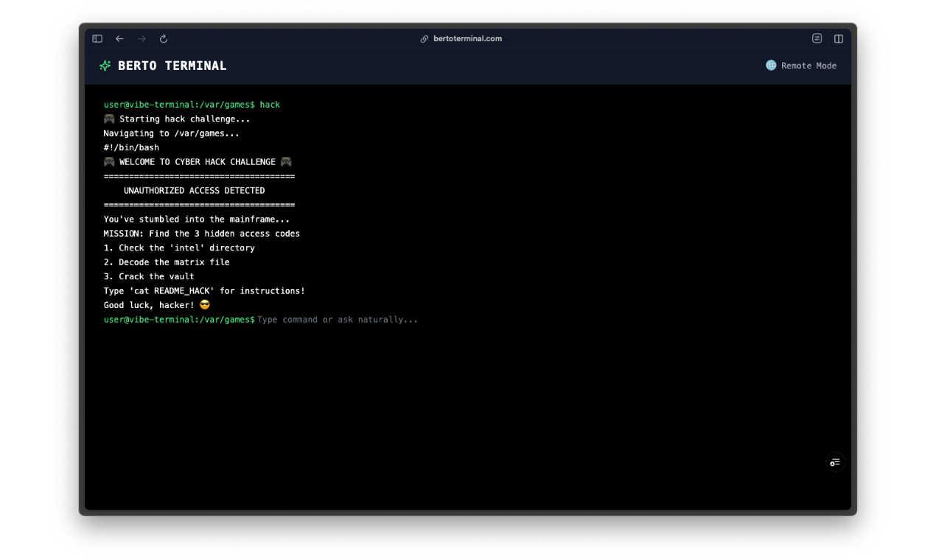Select '2. Decode the matrix file' line
This screenshot has width=936, height=560.
coord(167,262)
